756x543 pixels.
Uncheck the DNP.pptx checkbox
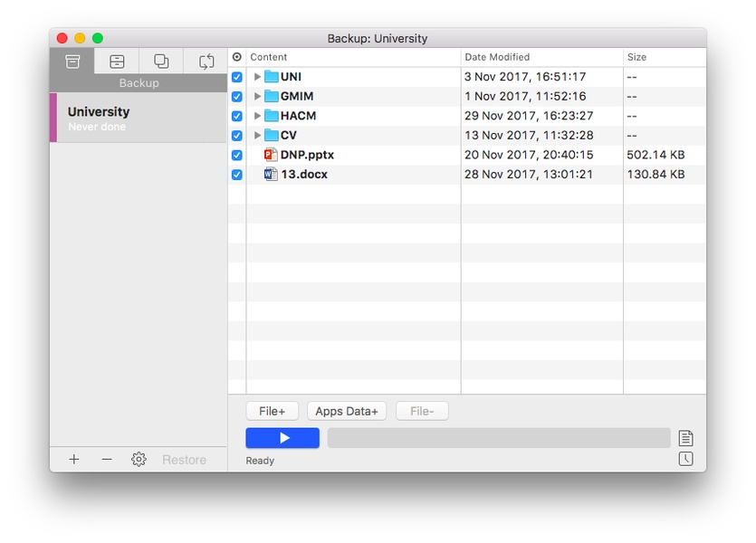[237, 155]
